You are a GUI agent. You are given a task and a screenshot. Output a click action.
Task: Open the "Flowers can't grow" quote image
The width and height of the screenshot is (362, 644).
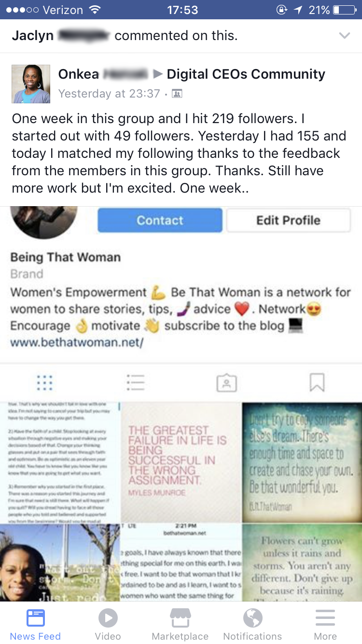(x=302, y=563)
